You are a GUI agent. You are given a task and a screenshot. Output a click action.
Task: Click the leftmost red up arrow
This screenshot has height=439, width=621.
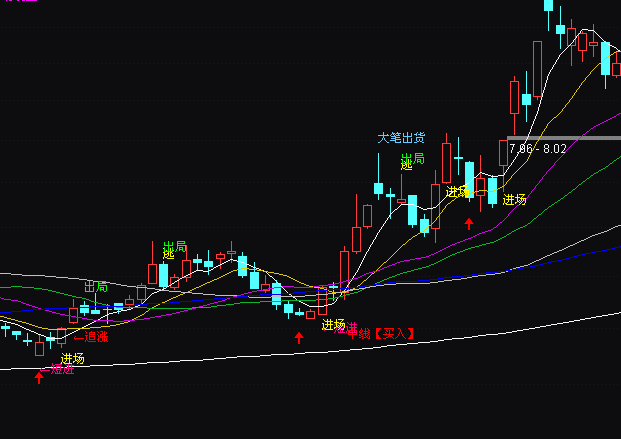tap(39, 377)
